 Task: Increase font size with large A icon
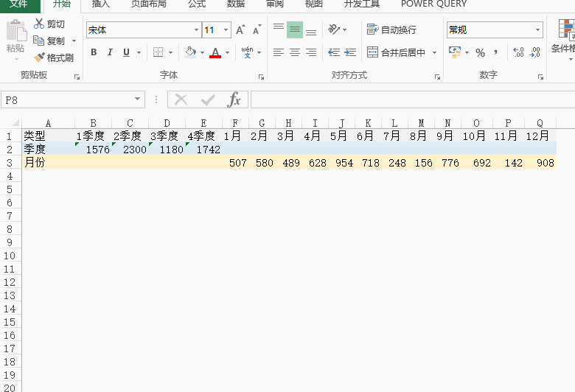point(240,29)
